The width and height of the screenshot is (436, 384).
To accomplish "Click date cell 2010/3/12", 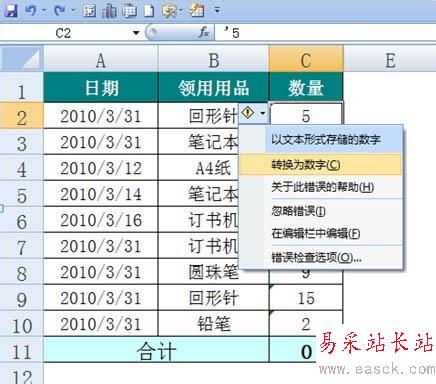I will pyautogui.click(x=101, y=168).
